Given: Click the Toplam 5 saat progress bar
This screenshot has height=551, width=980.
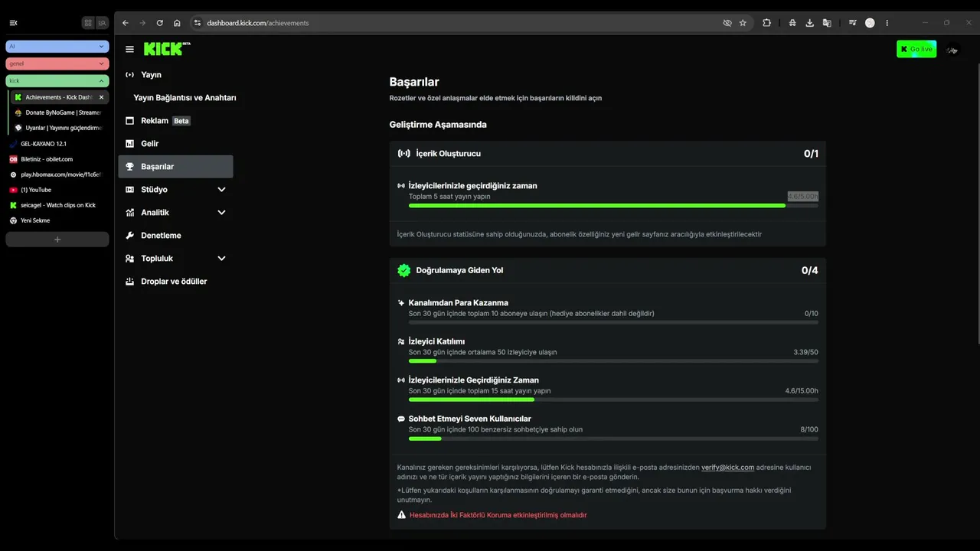Looking at the screenshot, I should 613,205.
